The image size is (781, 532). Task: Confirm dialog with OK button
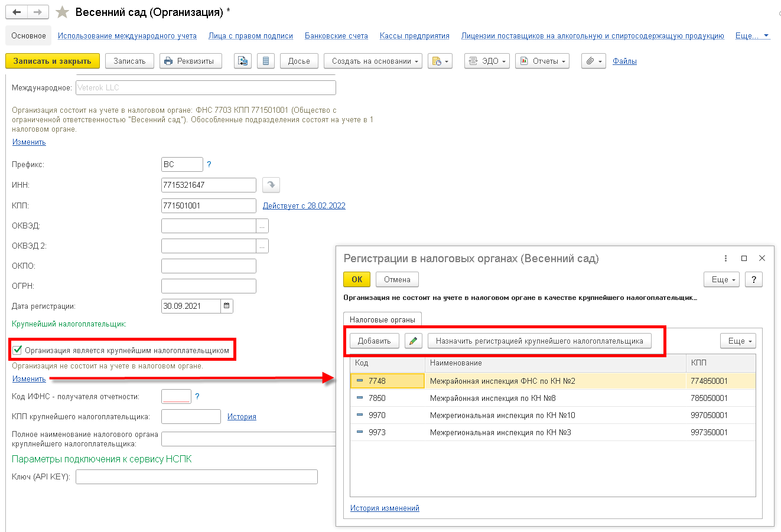[357, 279]
